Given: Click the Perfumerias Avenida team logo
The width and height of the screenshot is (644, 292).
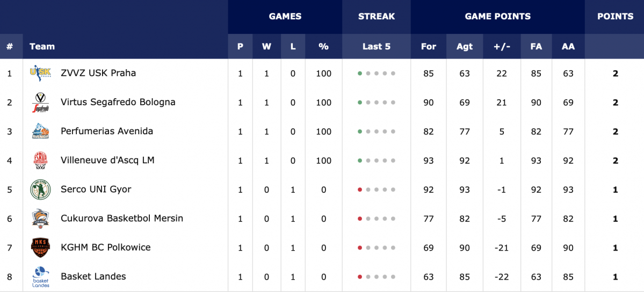Looking at the screenshot, I should (41, 132).
